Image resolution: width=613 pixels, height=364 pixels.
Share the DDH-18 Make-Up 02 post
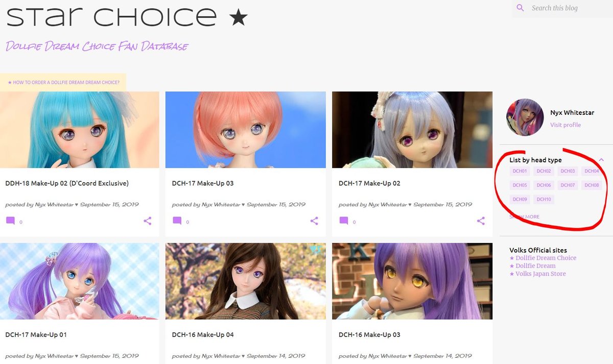click(148, 221)
